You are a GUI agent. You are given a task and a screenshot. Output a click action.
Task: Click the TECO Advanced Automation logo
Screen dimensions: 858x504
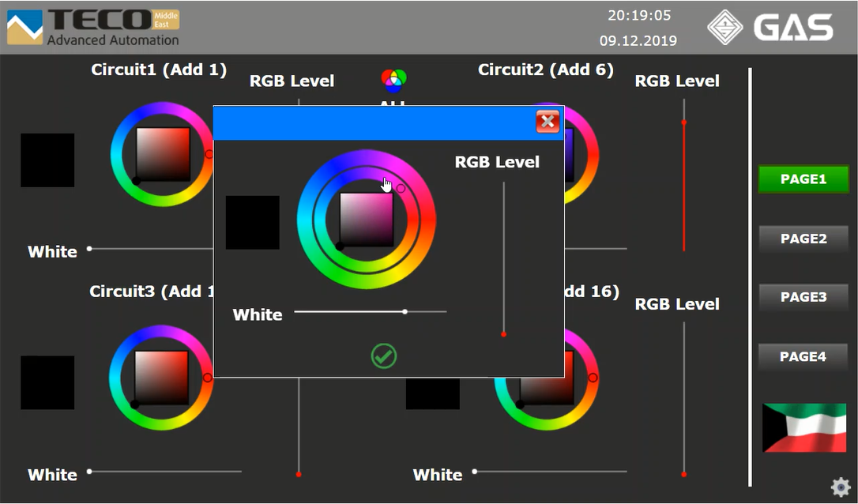pos(93,28)
